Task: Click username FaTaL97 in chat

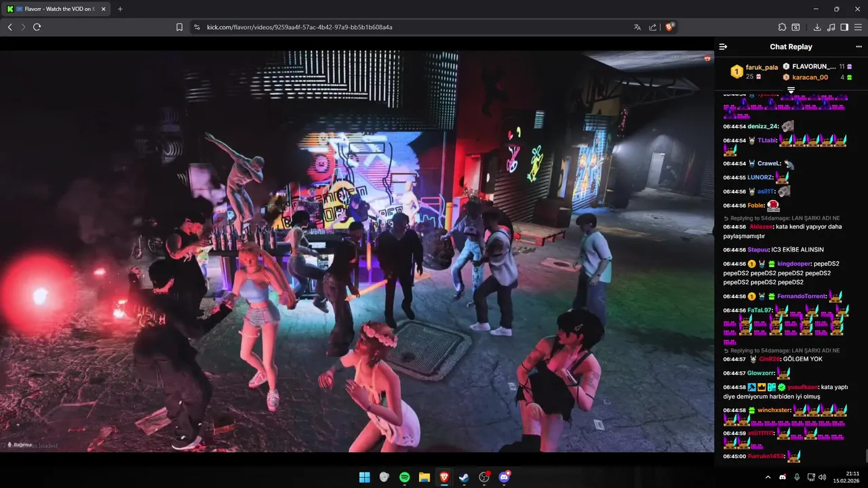Action: (x=760, y=310)
